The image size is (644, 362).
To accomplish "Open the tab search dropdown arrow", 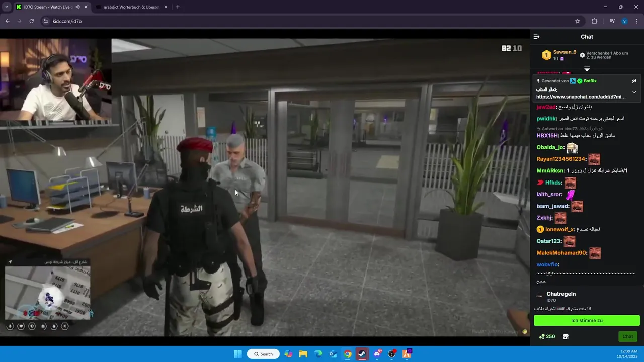I will point(6,7).
